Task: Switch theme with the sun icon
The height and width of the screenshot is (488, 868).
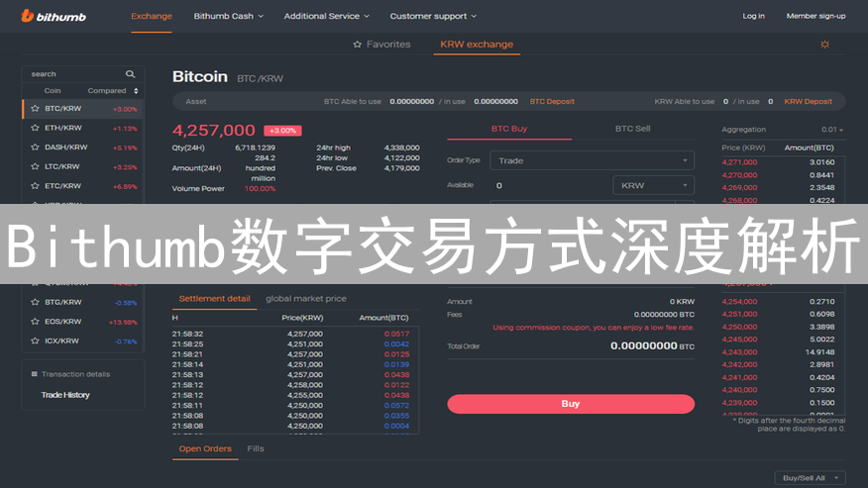Action: pos(824,45)
